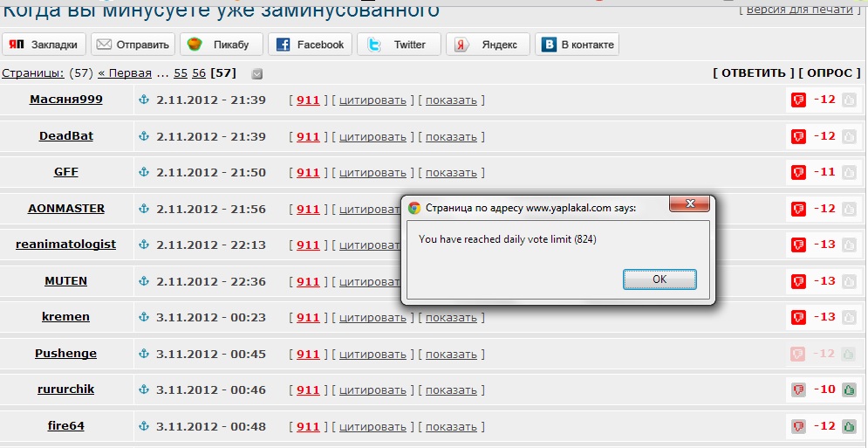This screenshot has height=448, width=868.
Task: Downvote fire64's post
Action: 798,426
